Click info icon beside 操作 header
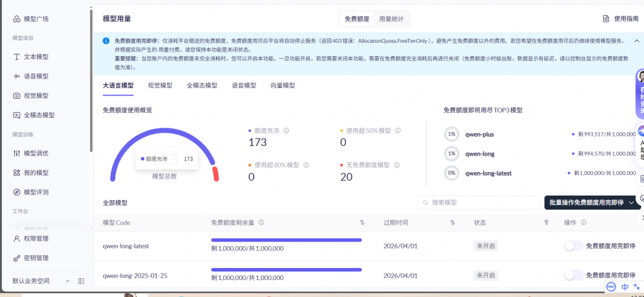The height and width of the screenshot is (297, 644). tap(583, 222)
